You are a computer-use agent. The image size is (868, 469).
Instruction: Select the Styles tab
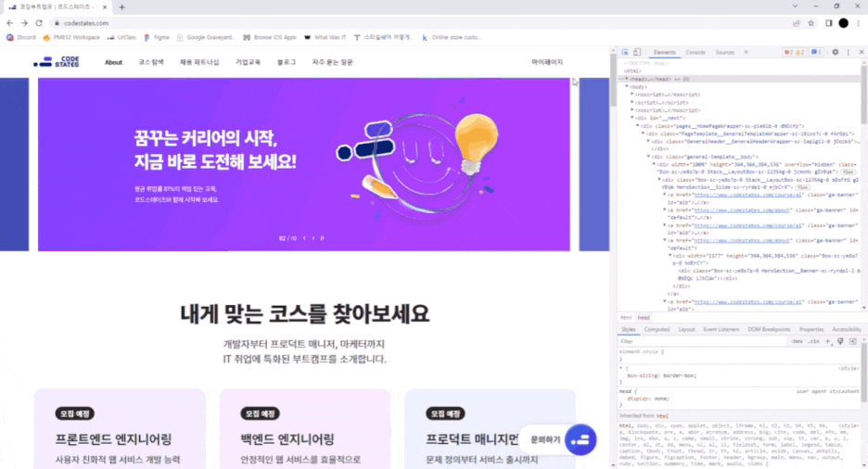(x=629, y=330)
